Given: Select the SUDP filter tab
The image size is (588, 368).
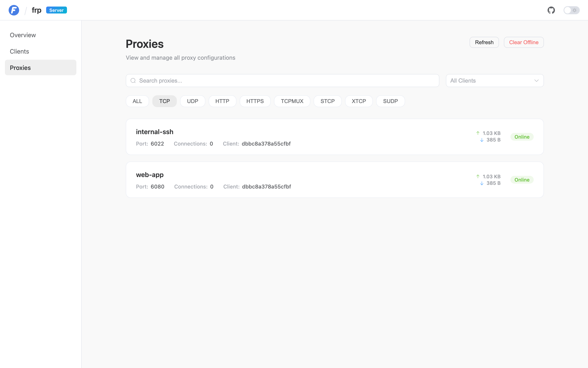Looking at the screenshot, I should pyautogui.click(x=390, y=101).
